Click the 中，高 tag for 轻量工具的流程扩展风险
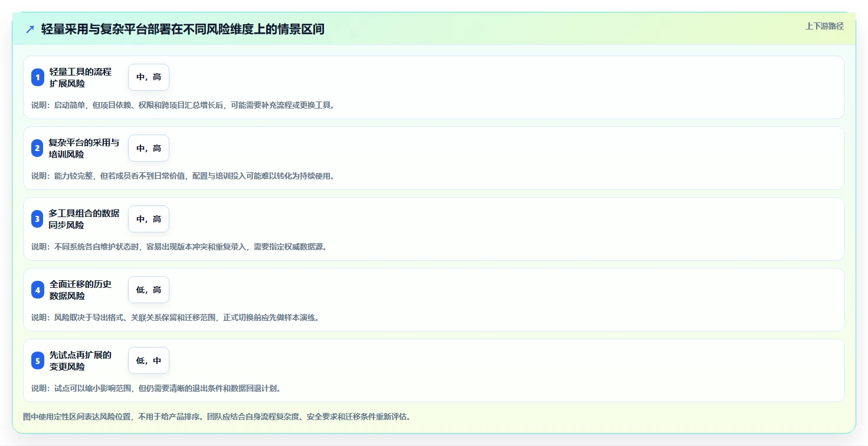Screen dimensions: 868x446 point(149,77)
